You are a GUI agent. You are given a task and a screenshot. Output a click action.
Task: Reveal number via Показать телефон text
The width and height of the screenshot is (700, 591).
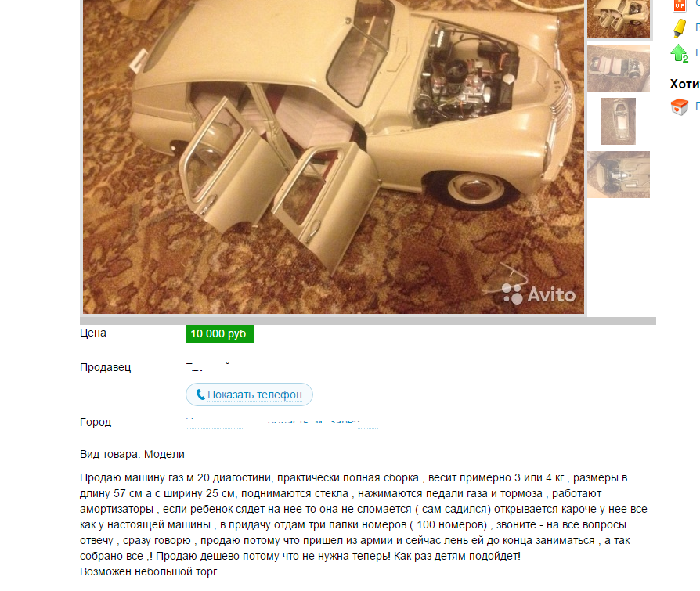(x=255, y=395)
